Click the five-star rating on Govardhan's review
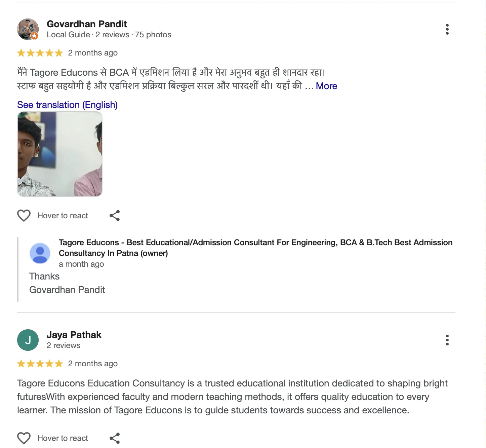This screenshot has height=448, width=486. pyautogui.click(x=40, y=53)
